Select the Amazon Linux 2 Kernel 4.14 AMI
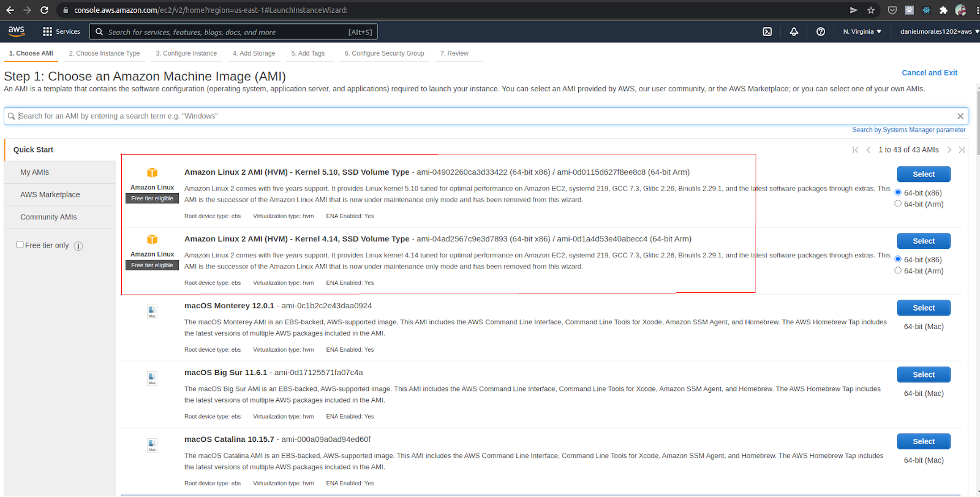The image size is (980, 497). 924,241
